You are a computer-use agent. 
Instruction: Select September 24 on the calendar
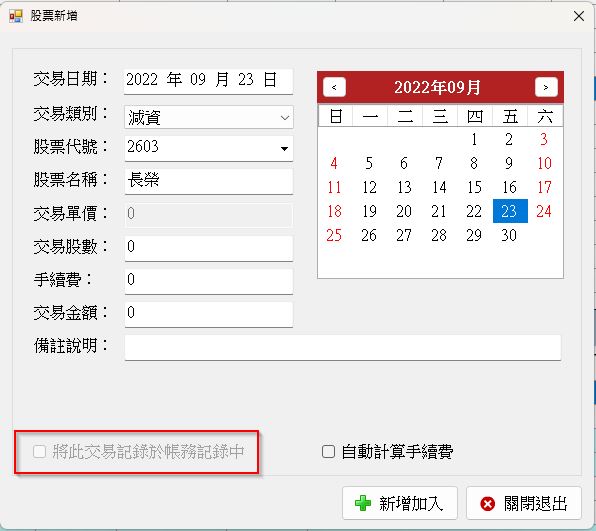pos(544,211)
